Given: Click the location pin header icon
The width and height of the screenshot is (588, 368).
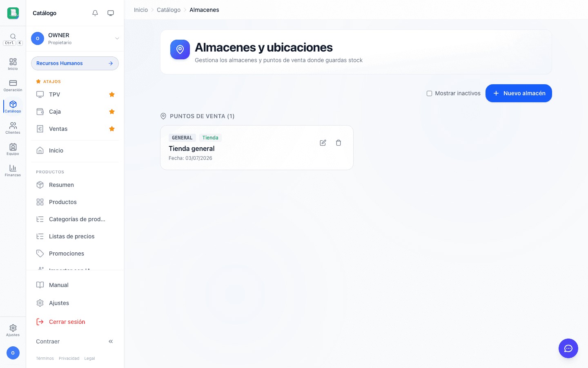Looking at the screenshot, I should pos(180,49).
